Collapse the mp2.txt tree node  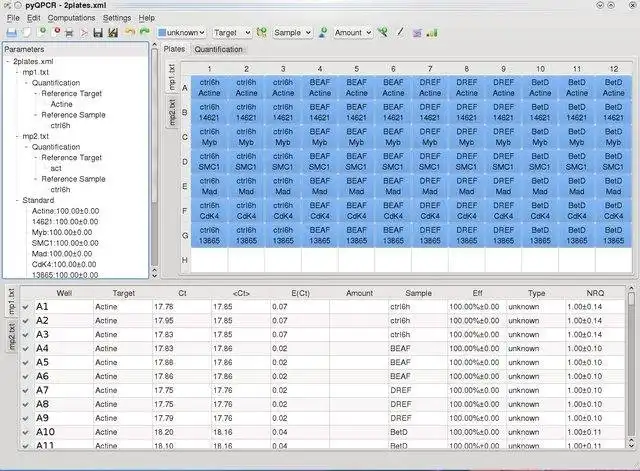point(18,136)
